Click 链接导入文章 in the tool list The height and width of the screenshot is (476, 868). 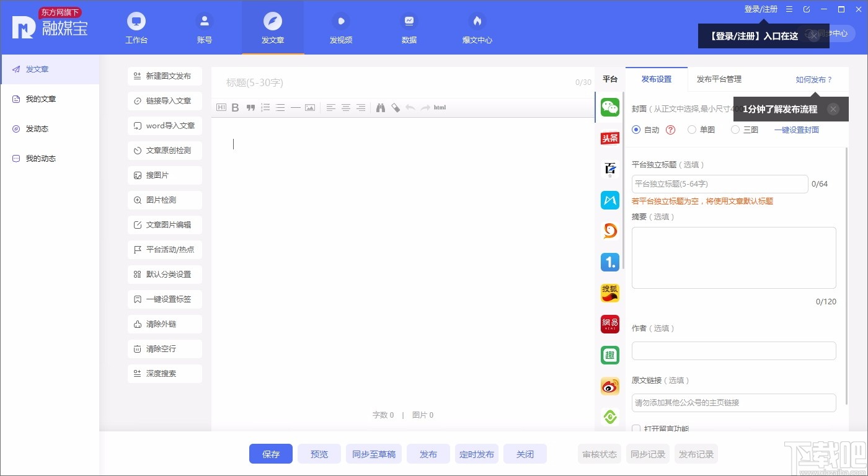[164, 100]
